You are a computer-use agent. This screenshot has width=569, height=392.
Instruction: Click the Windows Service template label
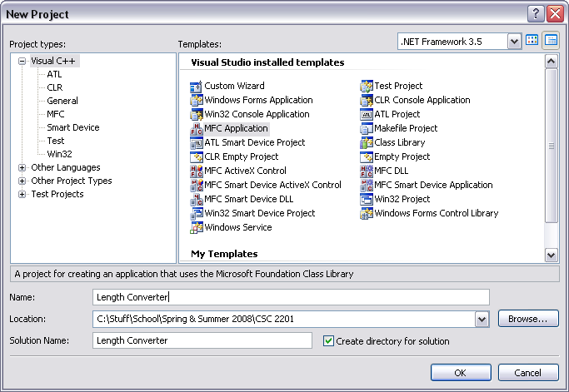238,227
